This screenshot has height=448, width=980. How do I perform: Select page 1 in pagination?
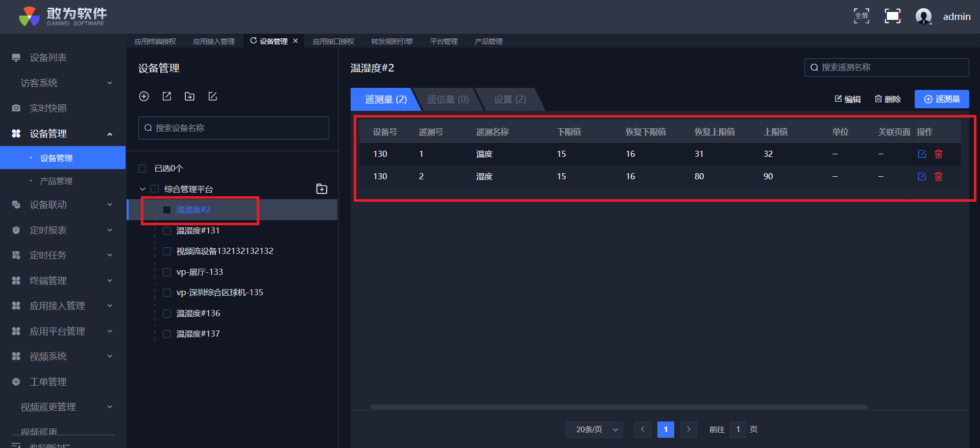[x=666, y=430]
